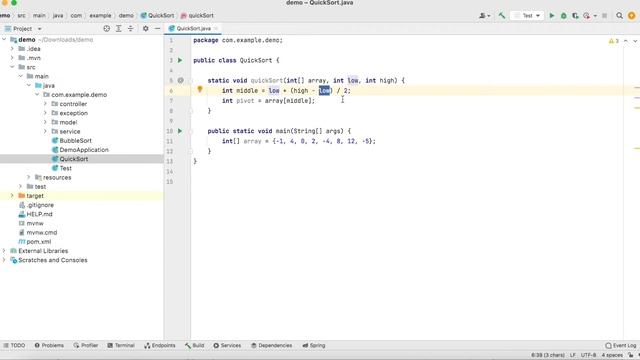Click quickSort method breadcrumb in navigation bar
Viewport: 640px width, 360px height.
[x=197, y=16]
